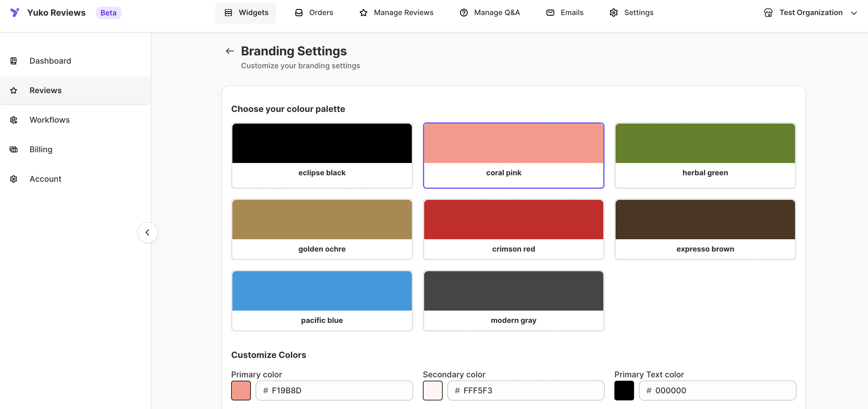The image size is (868, 409).
Task: Open the Manage Reviews tab
Action: pos(396,13)
